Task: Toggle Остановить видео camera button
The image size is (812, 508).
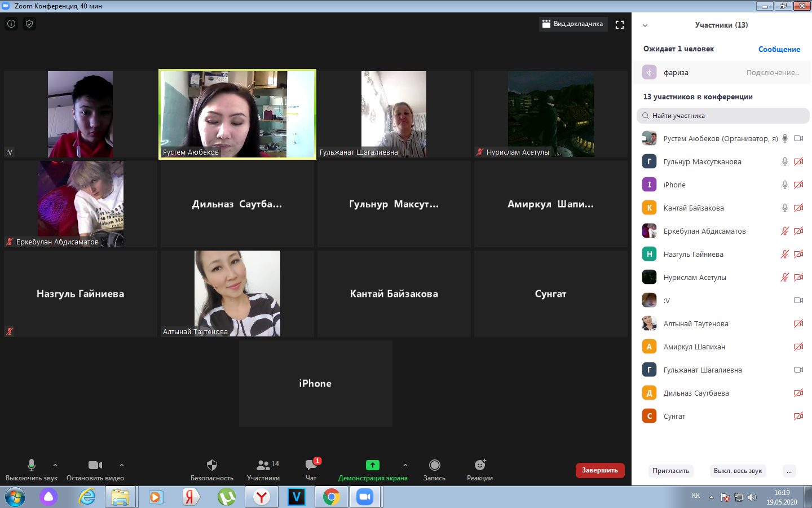Action: tap(95, 465)
